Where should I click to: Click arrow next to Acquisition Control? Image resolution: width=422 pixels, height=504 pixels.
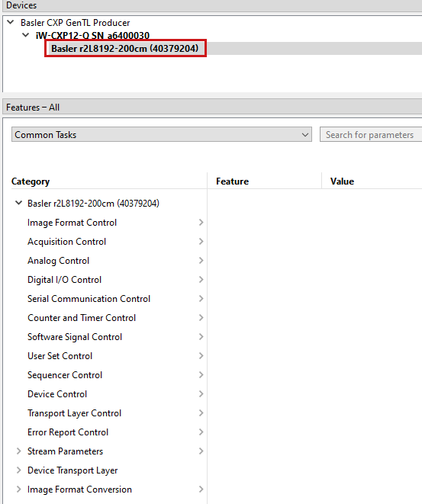pyautogui.click(x=201, y=242)
